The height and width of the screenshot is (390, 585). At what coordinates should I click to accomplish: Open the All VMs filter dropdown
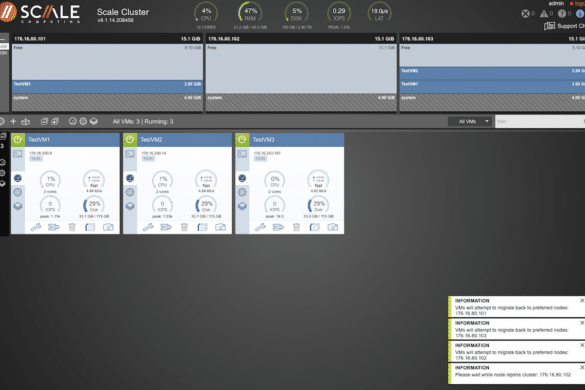(x=470, y=121)
